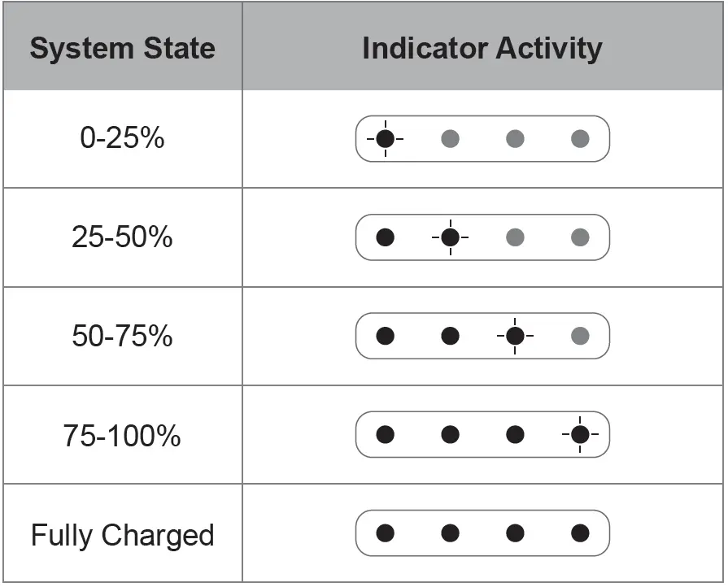Click the Fully Charged state label
The height and width of the screenshot is (587, 728).
click(123, 536)
